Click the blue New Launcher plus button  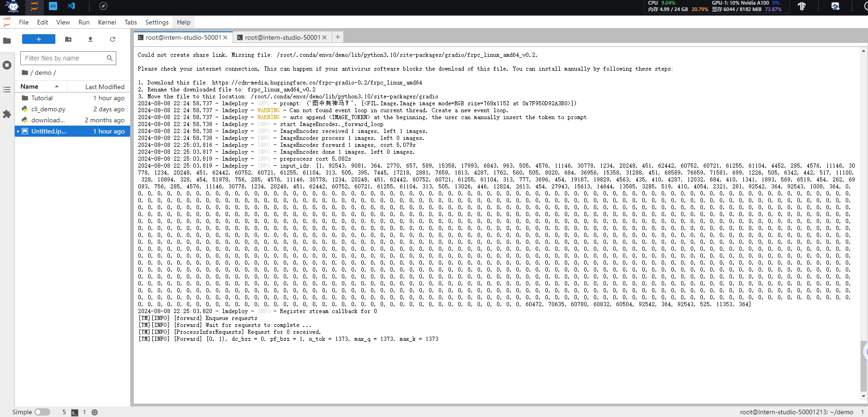(39, 39)
